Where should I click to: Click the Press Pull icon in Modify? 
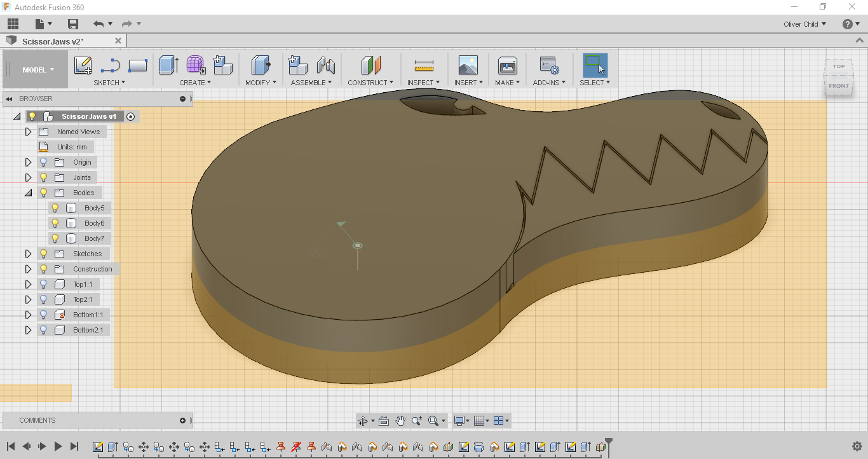pyautogui.click(x=261, y=65)
